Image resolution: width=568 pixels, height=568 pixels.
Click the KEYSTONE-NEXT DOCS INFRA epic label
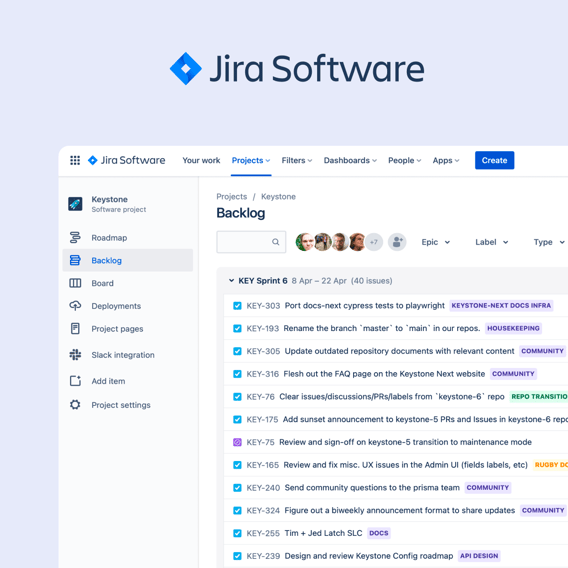pos(501,305)
